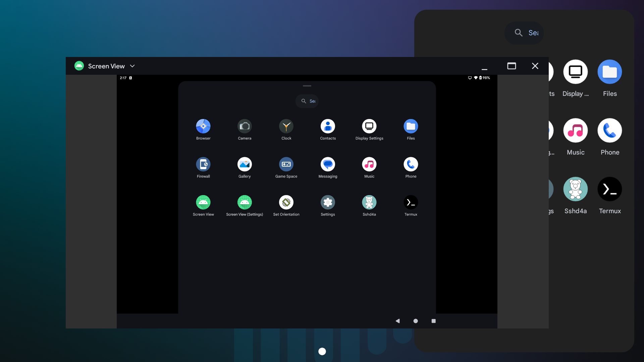Open Screen View (Settings)
Viewport: 644px width, 362px height.
[x=245, y=202]
